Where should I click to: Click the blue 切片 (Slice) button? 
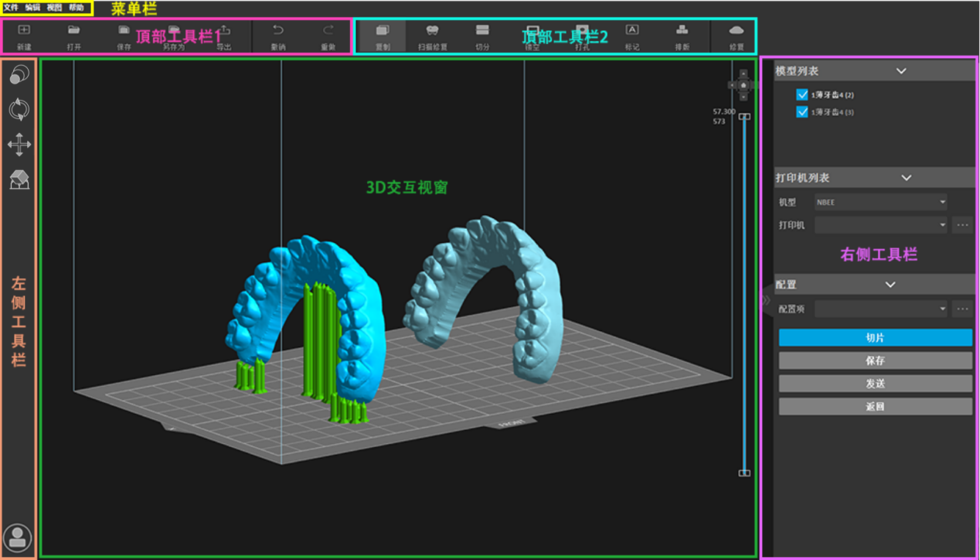(x=875, y=338)
